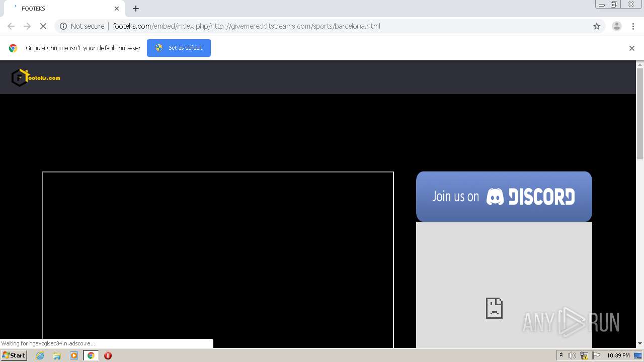Click the Chrome logo in infobar
The image size is (644, 362).
[x=13, y=48]
